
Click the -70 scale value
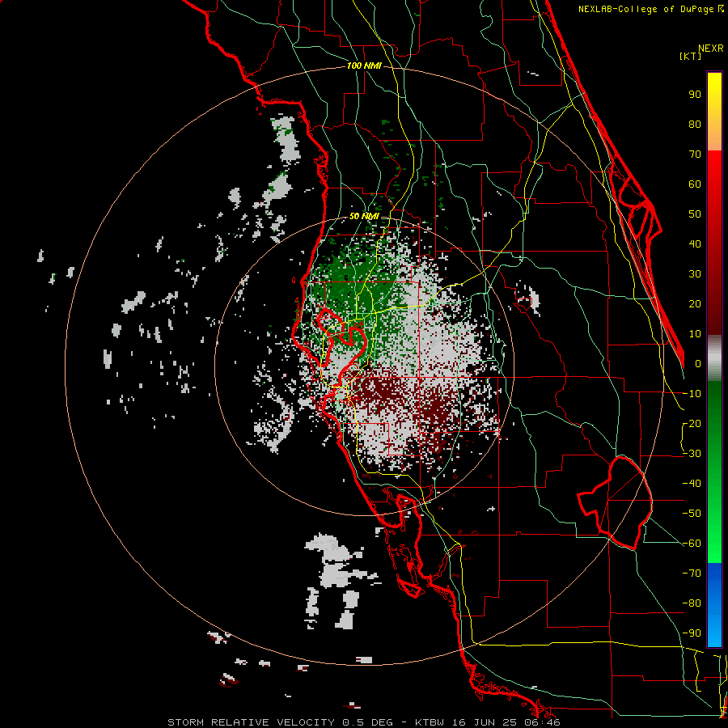tap(692, 574)
